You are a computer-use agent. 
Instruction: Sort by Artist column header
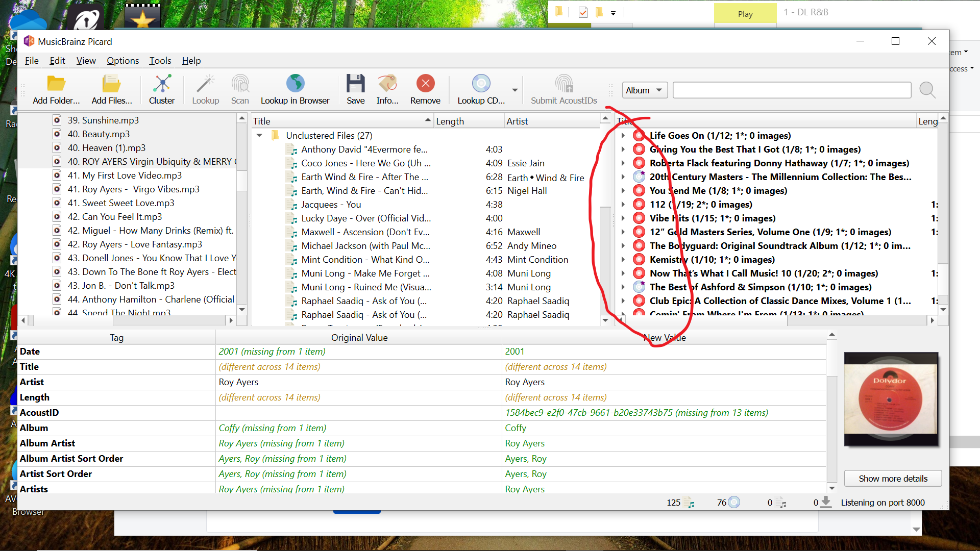(x=552, y=121)
